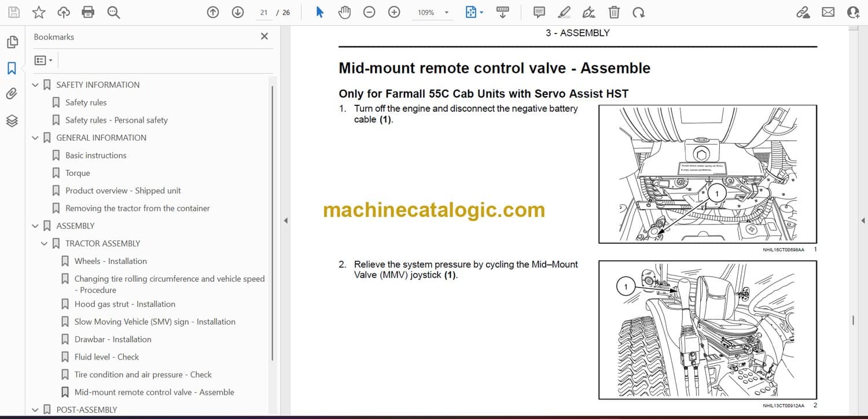Open the SAFETY INFORMATION bookmark
Image resolution: width=868 pixels, height=419 pixels.
coord(98,84)
